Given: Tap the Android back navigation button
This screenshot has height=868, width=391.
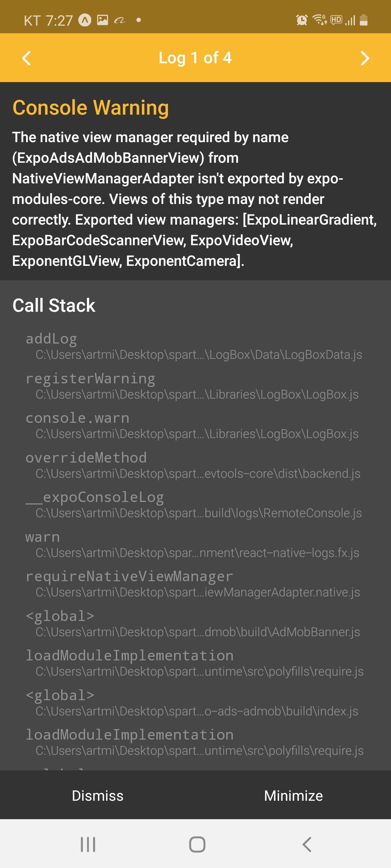Looking at the screenshot, I should [307, 844].
